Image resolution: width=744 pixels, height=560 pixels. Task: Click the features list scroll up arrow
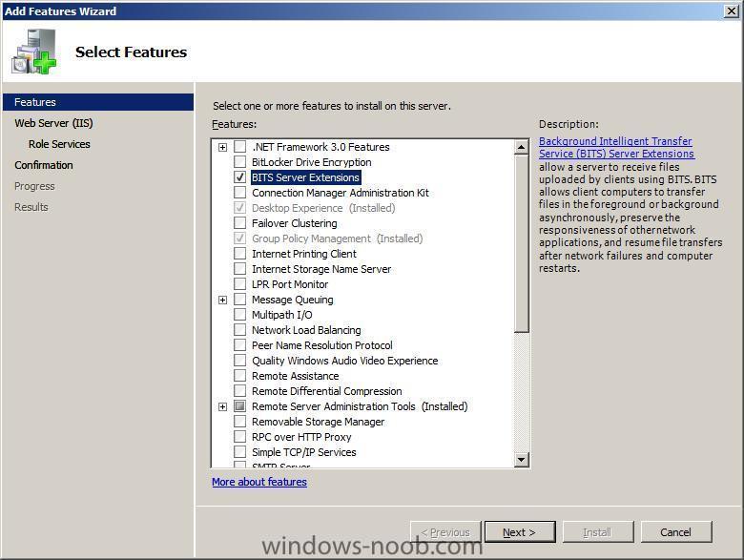tap(521, 147)
